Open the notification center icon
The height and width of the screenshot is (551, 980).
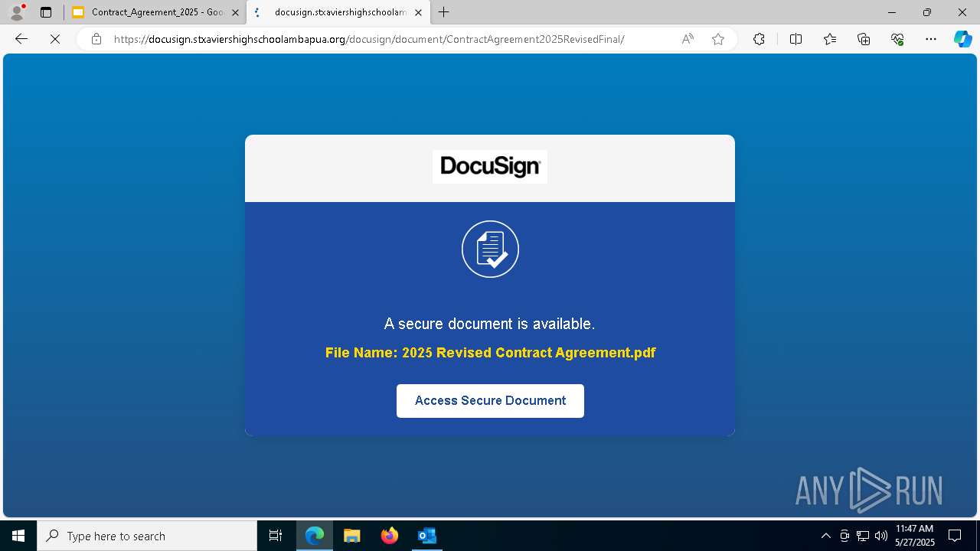[955, 536]
